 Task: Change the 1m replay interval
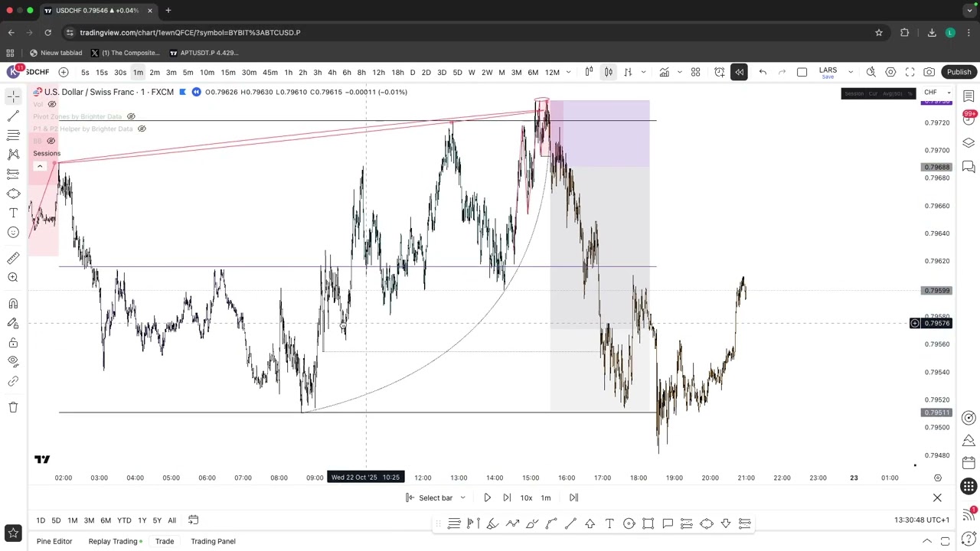tap(546, 497)
